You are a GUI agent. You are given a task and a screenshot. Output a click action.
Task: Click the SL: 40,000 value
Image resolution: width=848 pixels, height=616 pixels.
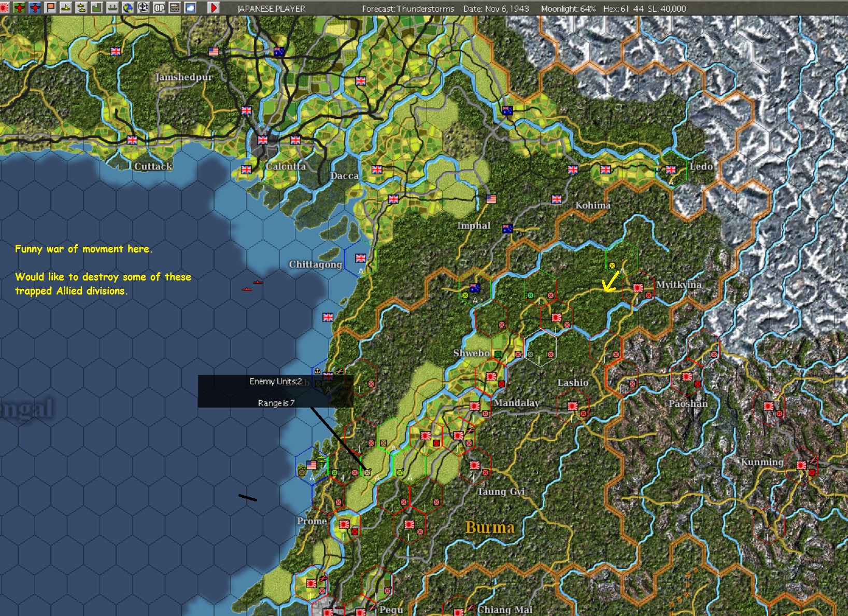667,9
